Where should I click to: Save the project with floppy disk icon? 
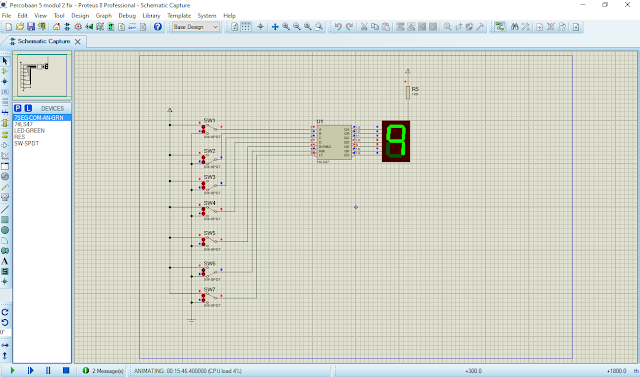click(x=31, y=27)
